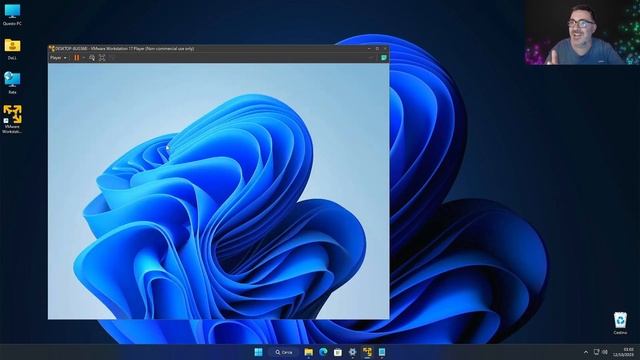Open File Explorer from taskbar
This screenshot has width=640, height=360.
coord(309,352)
